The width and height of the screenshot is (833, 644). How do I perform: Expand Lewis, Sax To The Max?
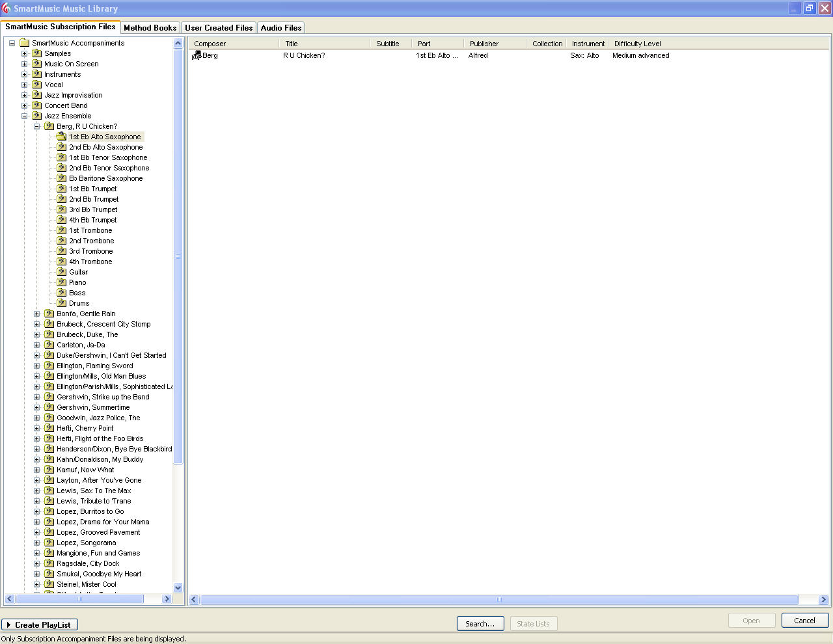(x=37, y=490)
